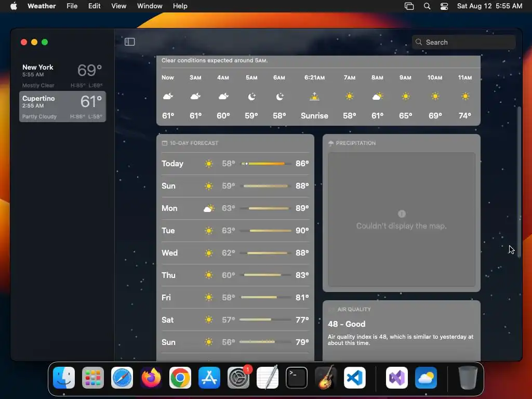Click Mon's partly cloudy forecast icon
Image resolution: width=532 pixels, height=399 pixels.
pos(209,208)
